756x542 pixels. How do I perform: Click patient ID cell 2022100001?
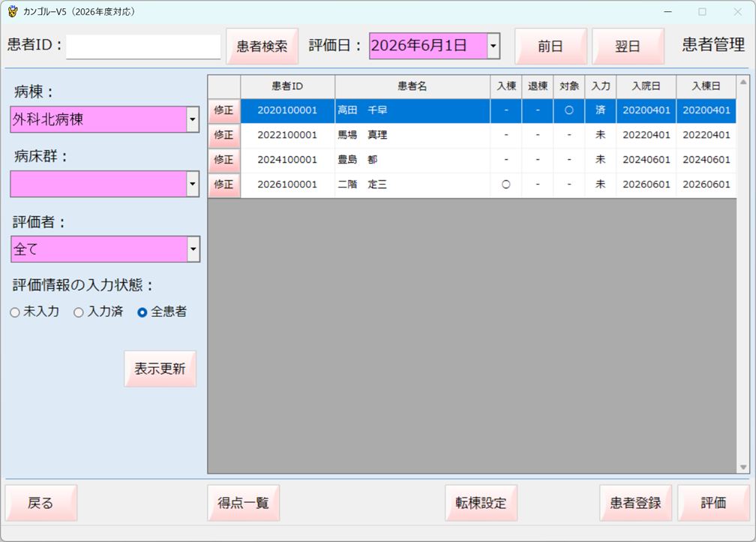point(287,135)
